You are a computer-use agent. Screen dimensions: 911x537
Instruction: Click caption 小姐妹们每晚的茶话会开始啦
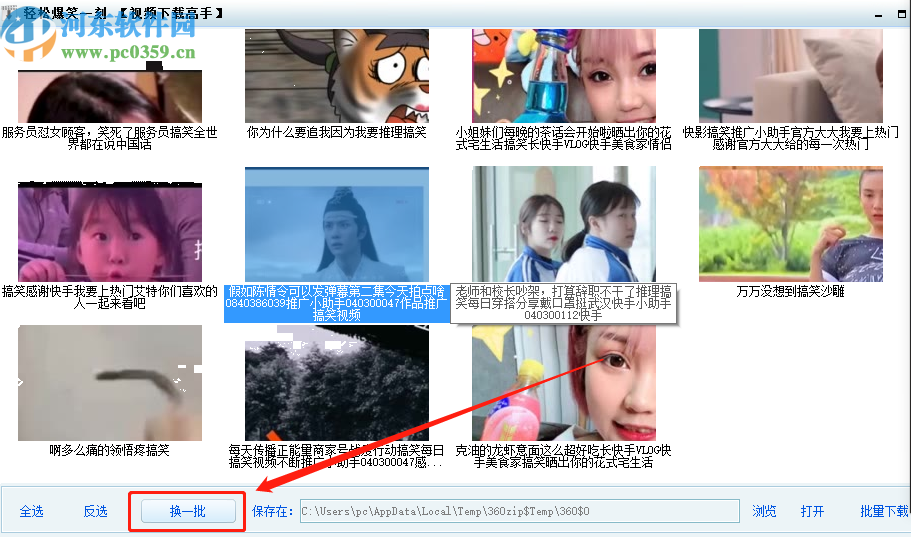[564, 138]
